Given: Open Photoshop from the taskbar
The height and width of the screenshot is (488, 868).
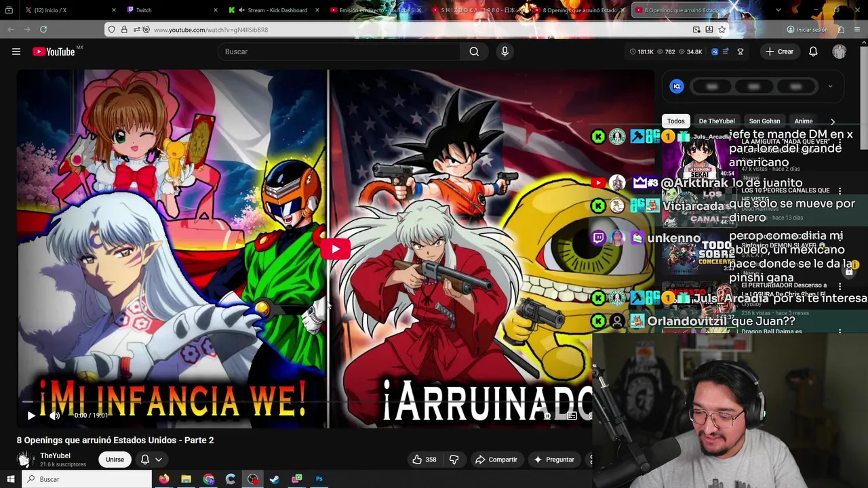Looking at the screenshot, I should [319, 479].
